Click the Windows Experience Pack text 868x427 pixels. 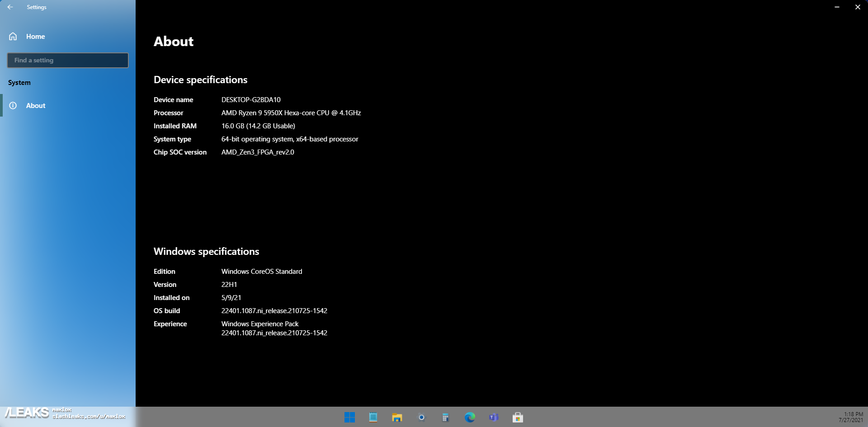click(260, 324)
